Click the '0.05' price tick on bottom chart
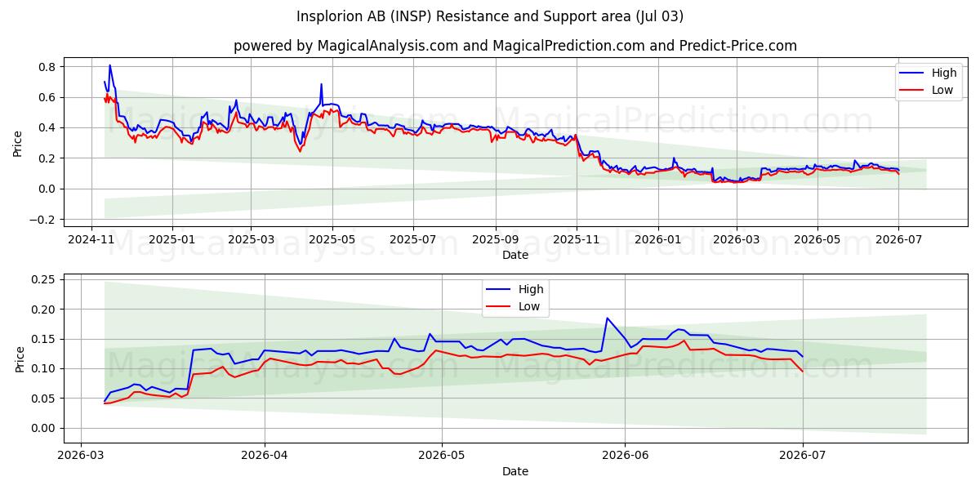The height and width of the screenshot is (490, 980). coord(43,399)
